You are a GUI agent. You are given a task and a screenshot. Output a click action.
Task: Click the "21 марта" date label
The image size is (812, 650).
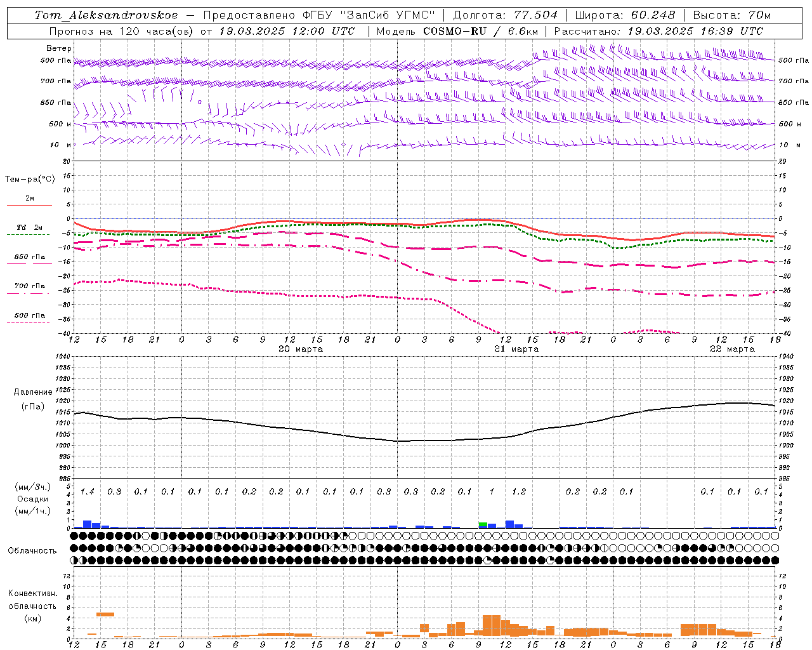(x=516, y=349)
